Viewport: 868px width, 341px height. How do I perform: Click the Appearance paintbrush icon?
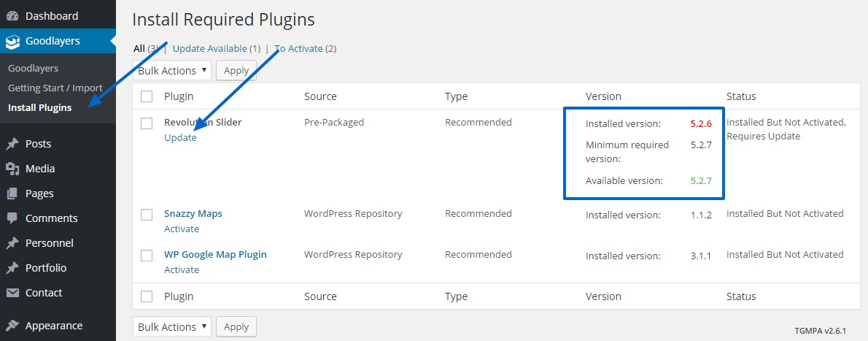(x=12, y=326)
